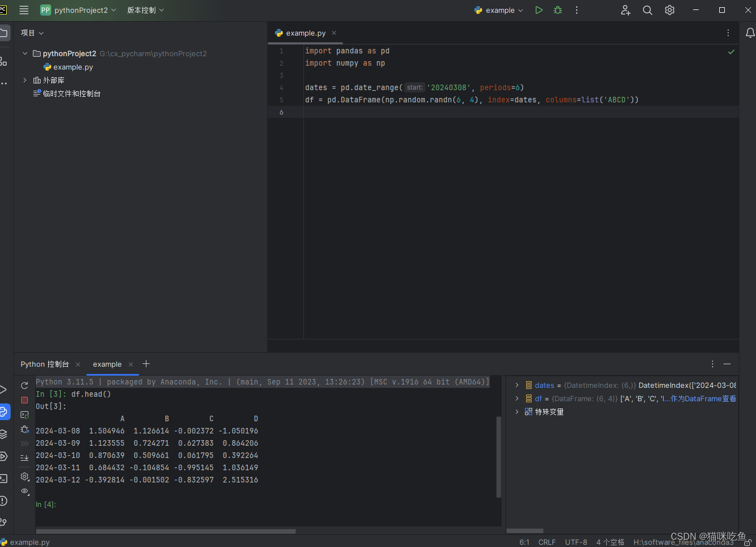This screenshot has width=756, height=547.
Task: Close Python console tab
Action: point(78,364)
